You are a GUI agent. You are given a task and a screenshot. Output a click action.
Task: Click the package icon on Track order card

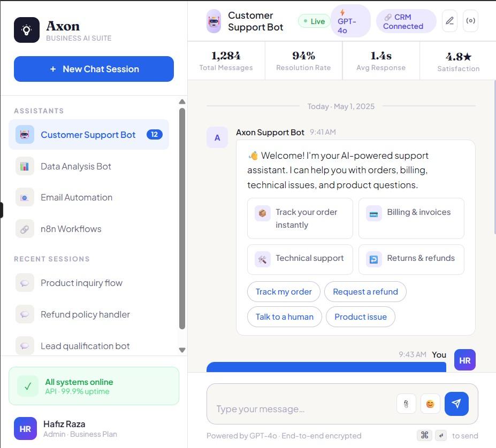pos(263,213)
